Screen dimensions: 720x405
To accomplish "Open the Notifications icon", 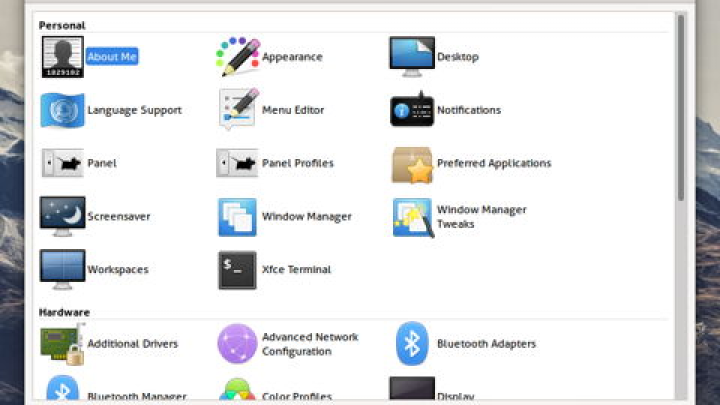I will (412, 109).
